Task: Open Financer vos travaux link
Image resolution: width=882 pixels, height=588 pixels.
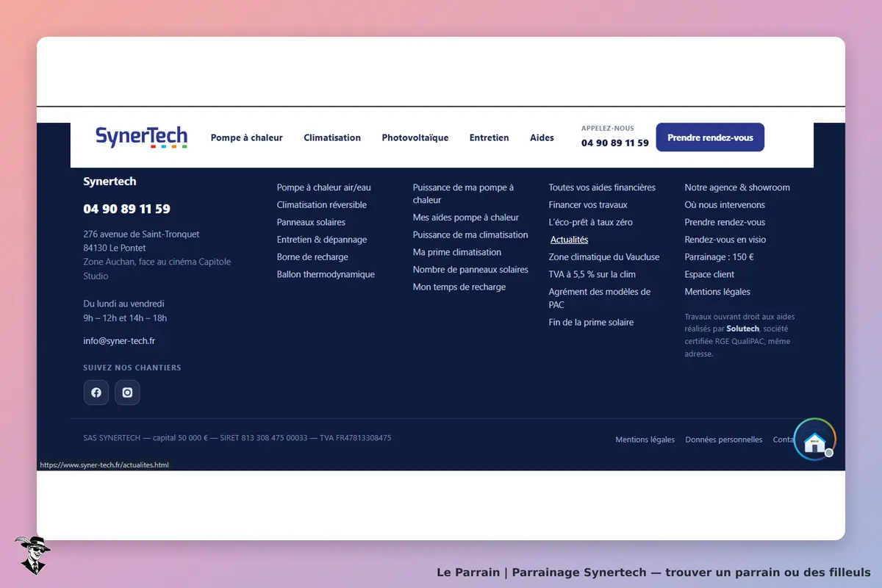Action: tap(588, 205)
